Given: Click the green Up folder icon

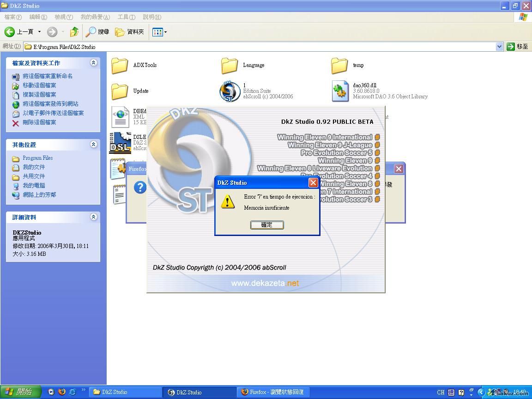Looking at the screenshot, I should click(x=74, y=32).
